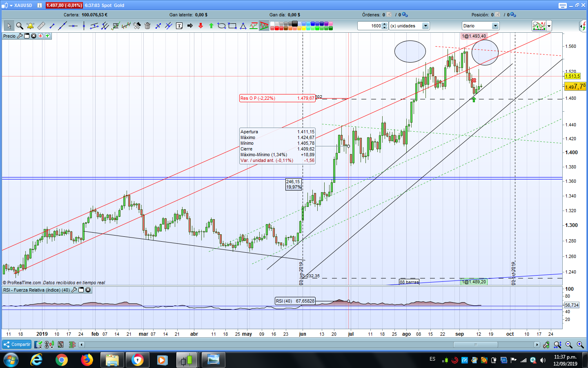Open the RSI indicator wrench settings
The width and height of the screenshot is (588, 368).
74,290
